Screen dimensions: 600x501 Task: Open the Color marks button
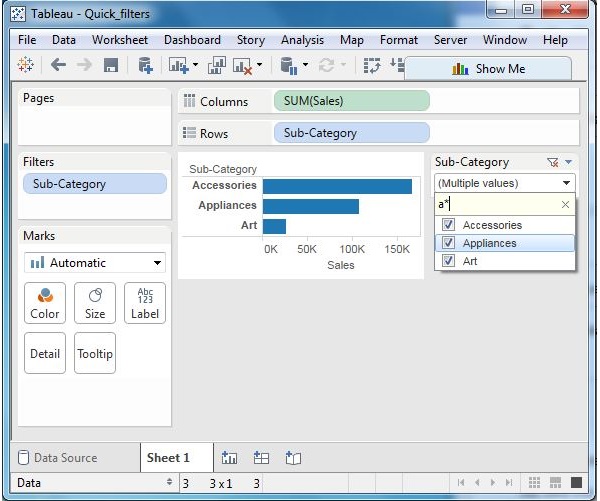[45, 303]
